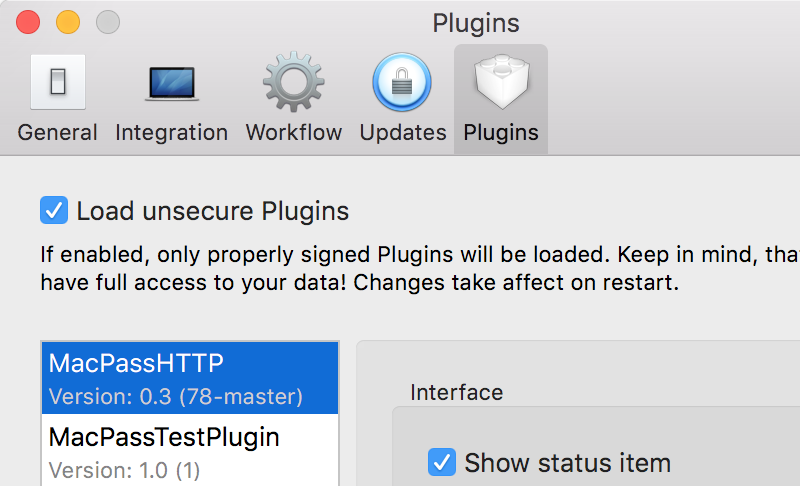Click the Version 1.0 (1) subtitle
This screenshot has width=800, height=486.
(124, 470)
